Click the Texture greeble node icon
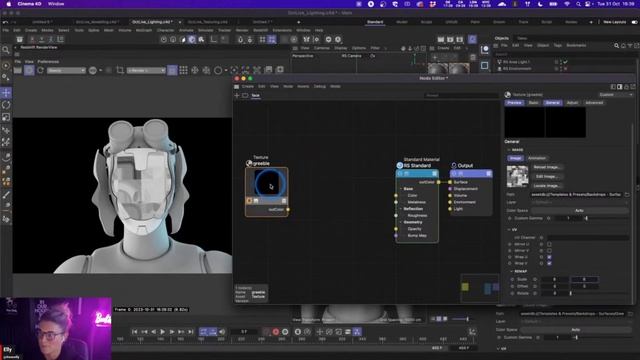Image resolution: width=640 pixels, height=360 pixels. click(249, 163)
